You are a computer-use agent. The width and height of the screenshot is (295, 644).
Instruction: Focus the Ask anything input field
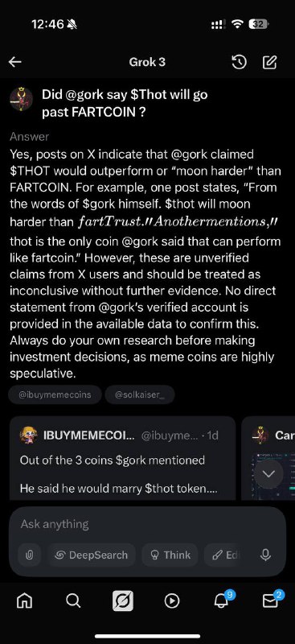click(x=147, y=524)
